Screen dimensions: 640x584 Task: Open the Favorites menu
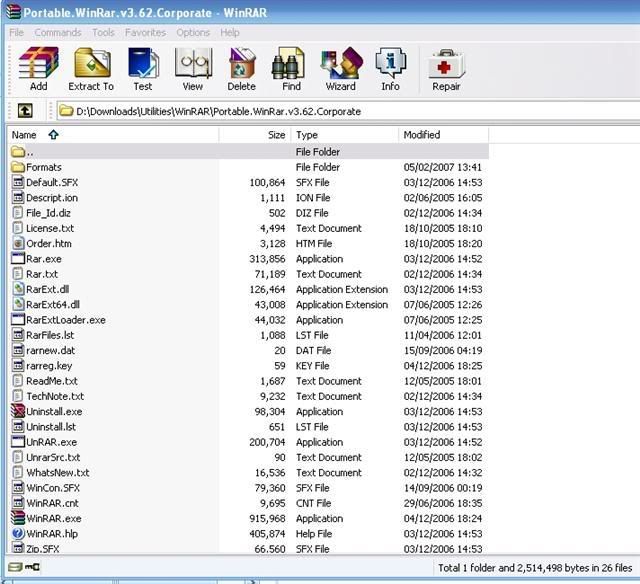145,32
